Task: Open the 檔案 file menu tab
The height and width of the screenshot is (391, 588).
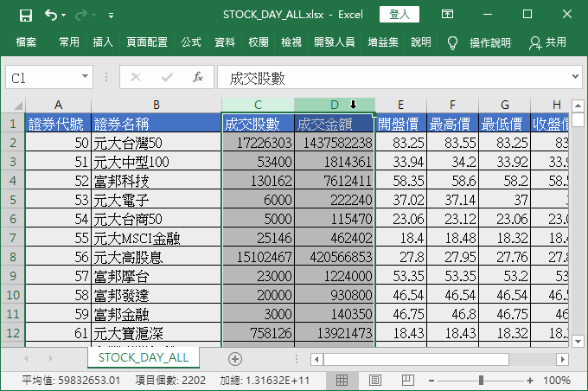Action: [26, 42]
